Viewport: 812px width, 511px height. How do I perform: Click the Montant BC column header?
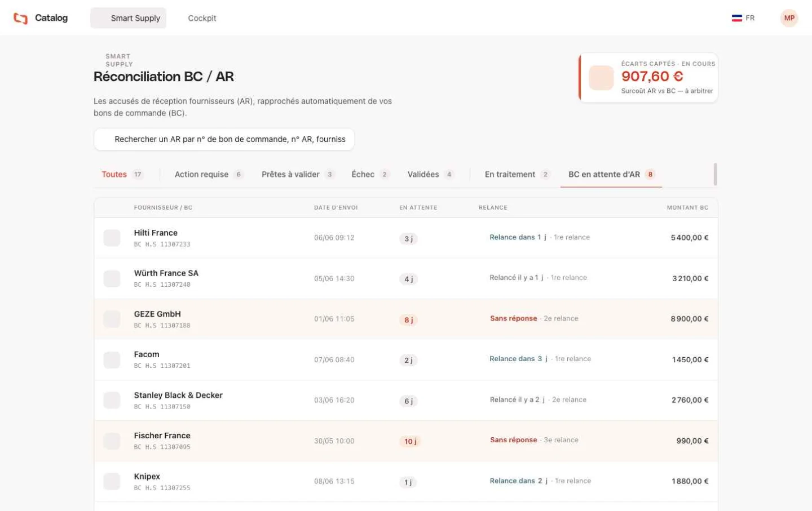tap(687, 208)
